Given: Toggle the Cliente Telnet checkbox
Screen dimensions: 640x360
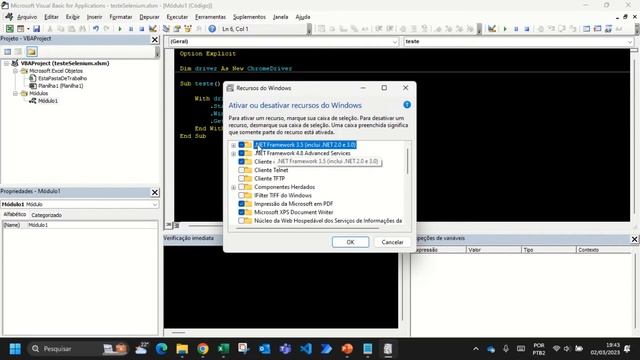Looking at the screenshot, I should 242,170.
